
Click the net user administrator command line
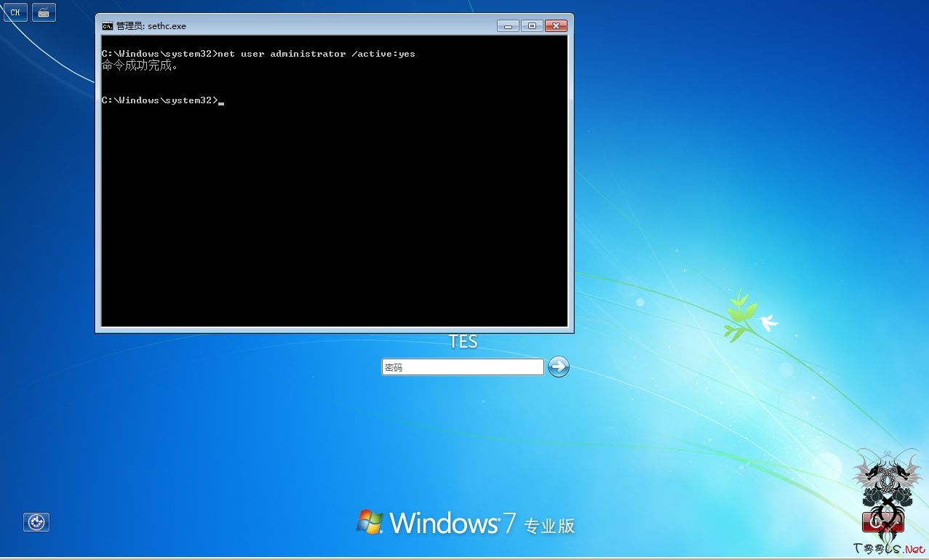coord(258,54)
